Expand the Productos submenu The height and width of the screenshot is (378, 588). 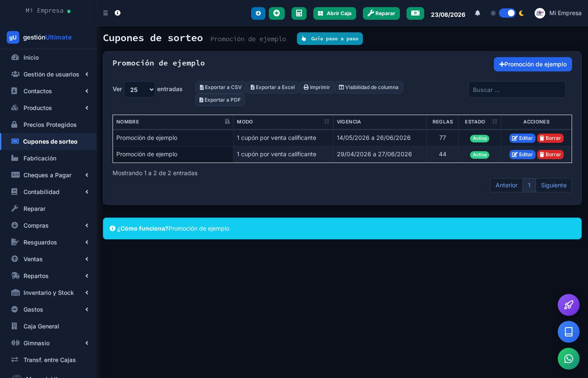click(48, 108)
